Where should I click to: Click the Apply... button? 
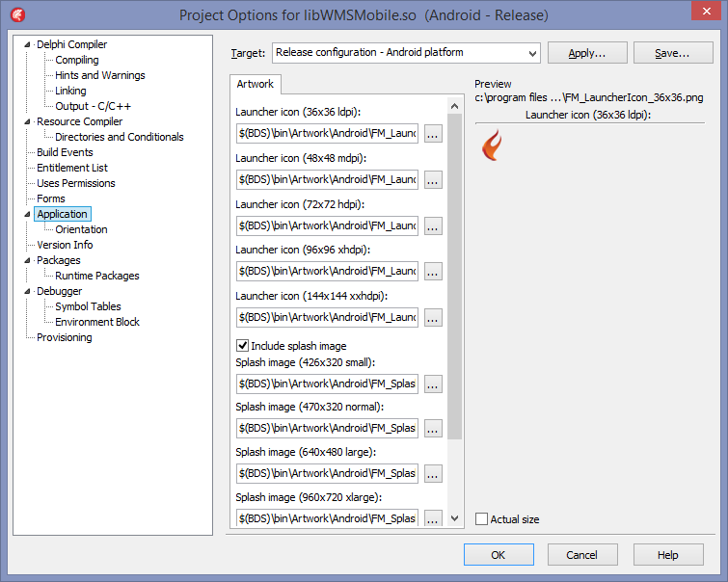point(587,53)
